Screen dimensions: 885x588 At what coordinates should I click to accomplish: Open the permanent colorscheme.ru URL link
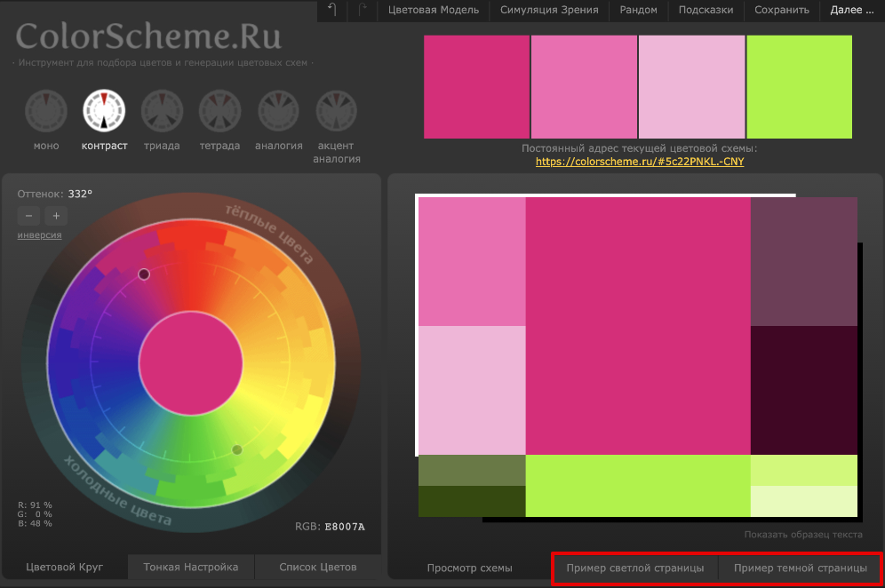(x=639, y=163)
